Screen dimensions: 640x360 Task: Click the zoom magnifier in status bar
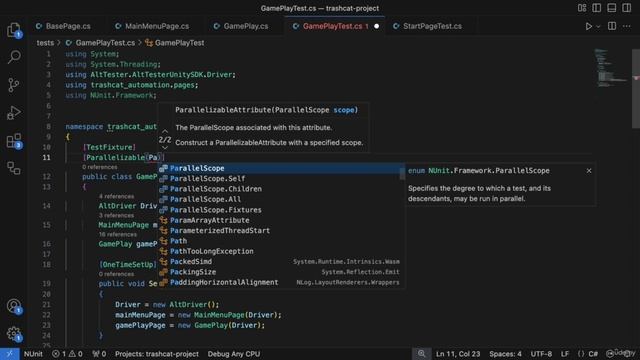(421, 354)
